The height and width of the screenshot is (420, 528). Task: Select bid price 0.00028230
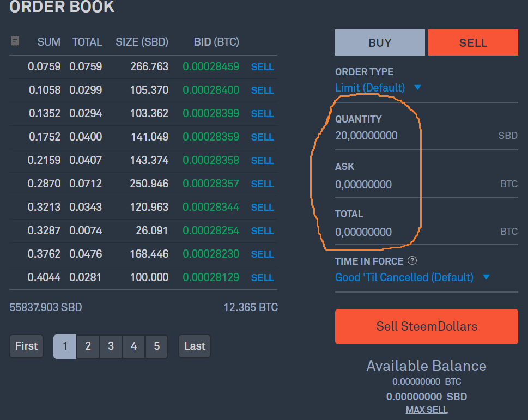point(211,254)
